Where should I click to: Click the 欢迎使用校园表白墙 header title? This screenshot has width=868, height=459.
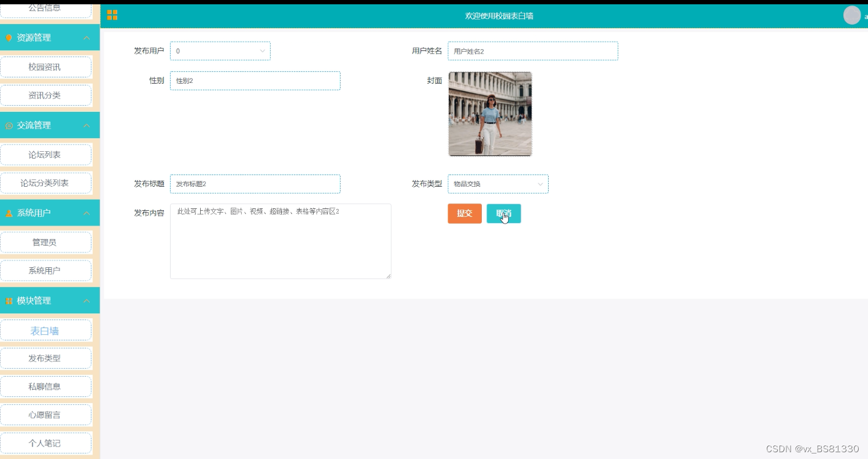tap(499, 16)
